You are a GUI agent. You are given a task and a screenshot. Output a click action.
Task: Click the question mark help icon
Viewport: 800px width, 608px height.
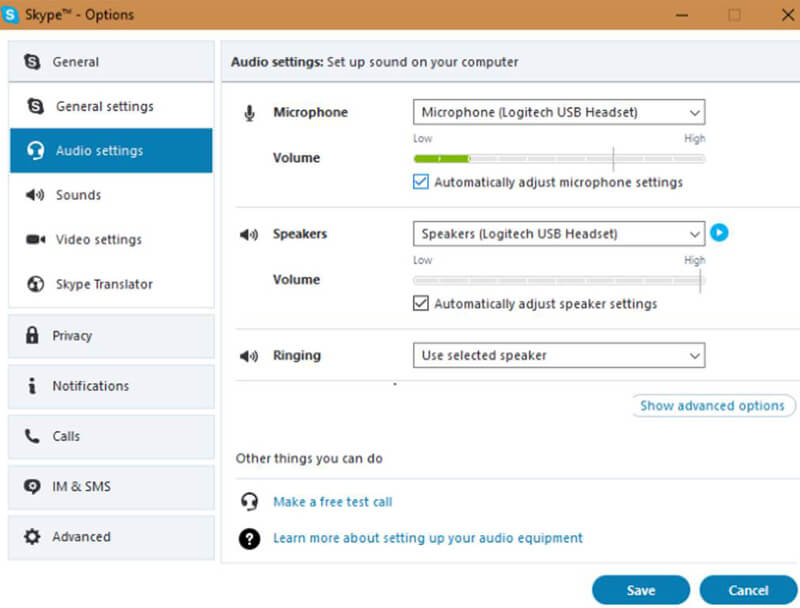[x=249, y=539]
